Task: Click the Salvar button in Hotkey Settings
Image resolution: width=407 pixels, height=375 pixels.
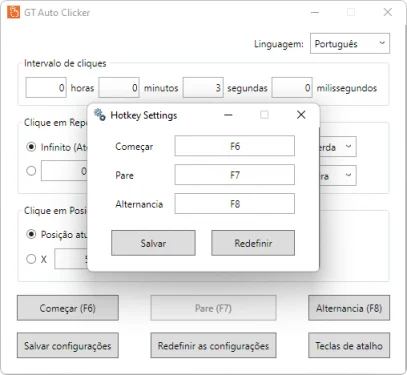Action: (x=153, y=243)
